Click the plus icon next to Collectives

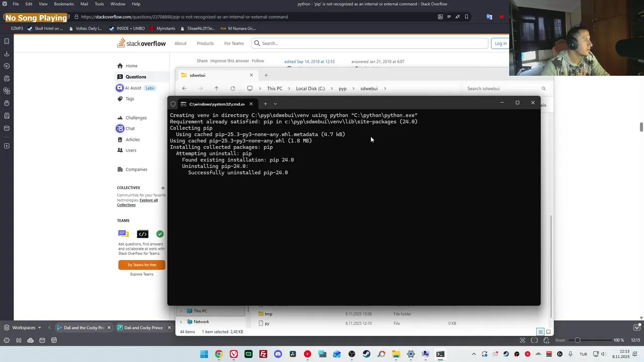(x=163, y=188)
